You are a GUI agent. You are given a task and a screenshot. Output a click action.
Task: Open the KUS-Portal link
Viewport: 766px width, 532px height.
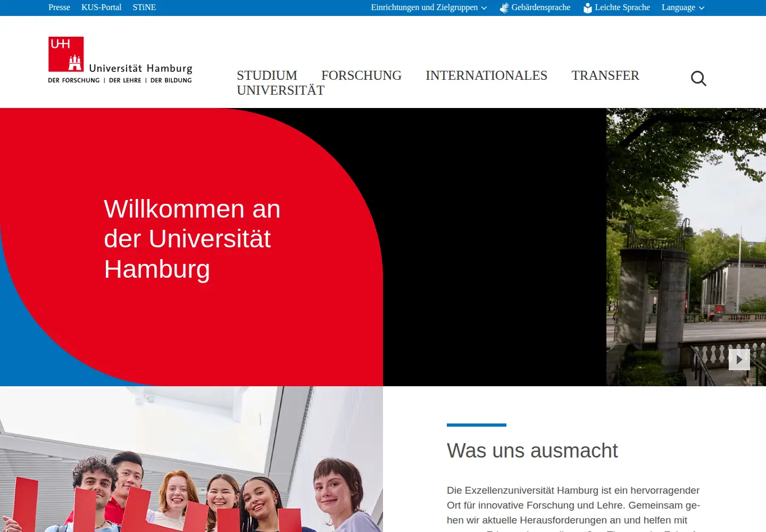coord(101,7)
